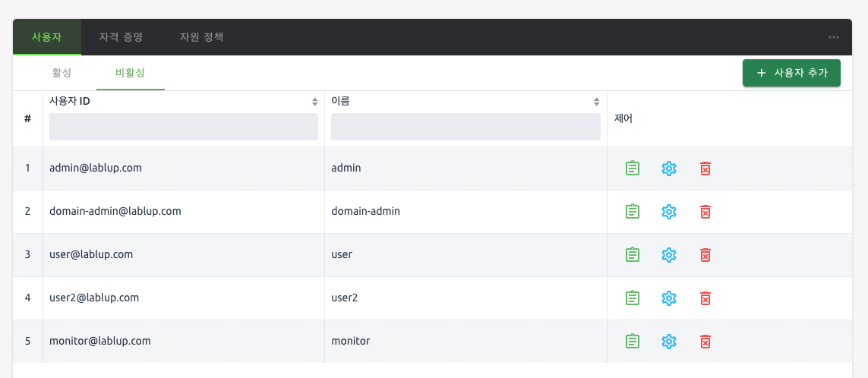
Task: Focus the 사용자 ID filter field
Action: [x=184, y=127]
